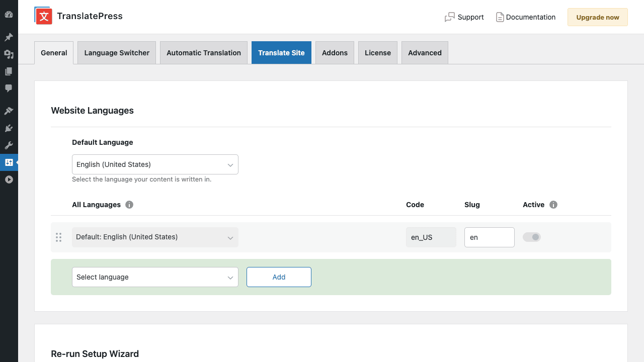Open the Tools wrench sidebar icon
The height and width of the screenshot is (362, 644).
(x=9, y=145)
